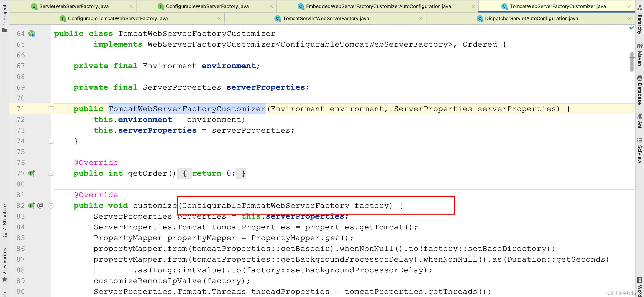Collapse the customize method fold on line 82
This screenshot has width=644, height=297.
[x=51, y=206]
